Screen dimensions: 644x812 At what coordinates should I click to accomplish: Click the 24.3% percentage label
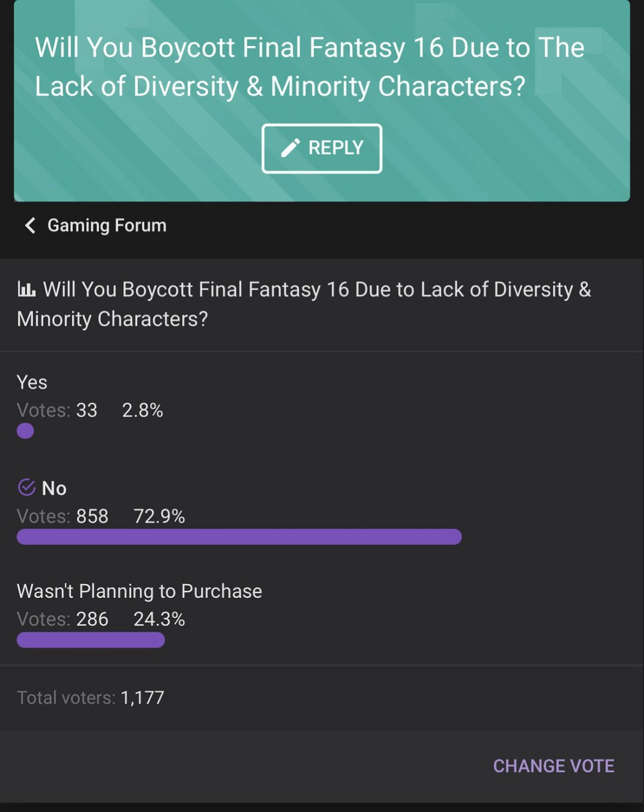[159, 619]
